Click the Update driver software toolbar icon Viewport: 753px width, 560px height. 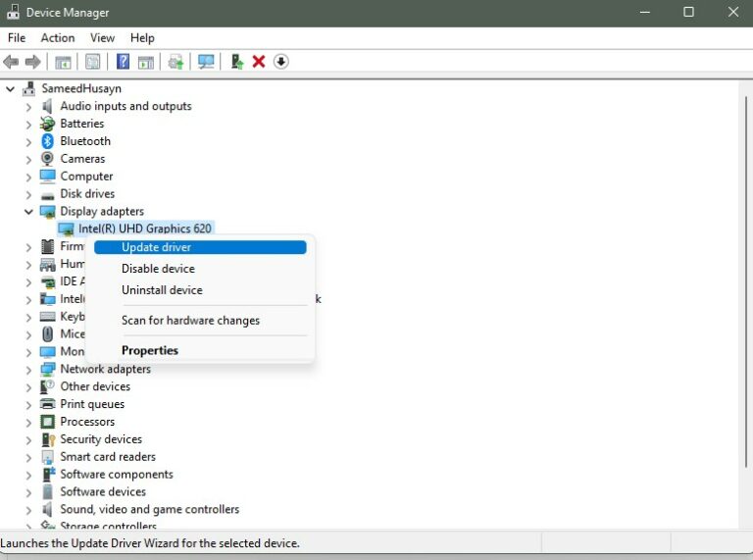pos(176,62)
